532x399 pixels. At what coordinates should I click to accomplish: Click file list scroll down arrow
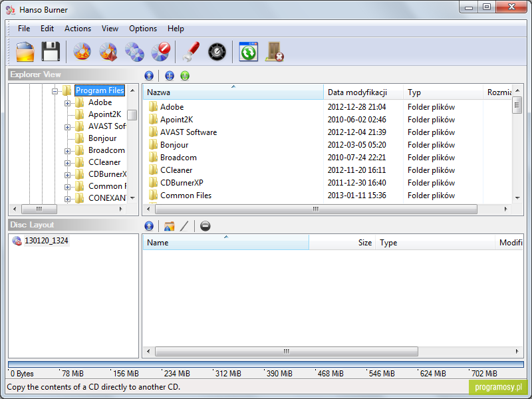[x=517, y=198]
